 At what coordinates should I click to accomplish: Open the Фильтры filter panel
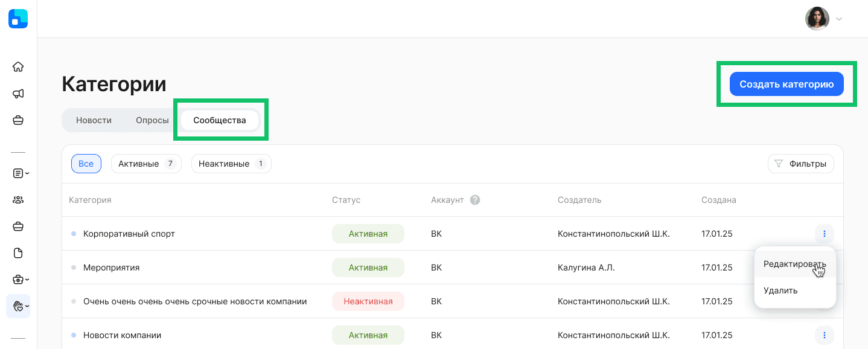coord(800,164)
